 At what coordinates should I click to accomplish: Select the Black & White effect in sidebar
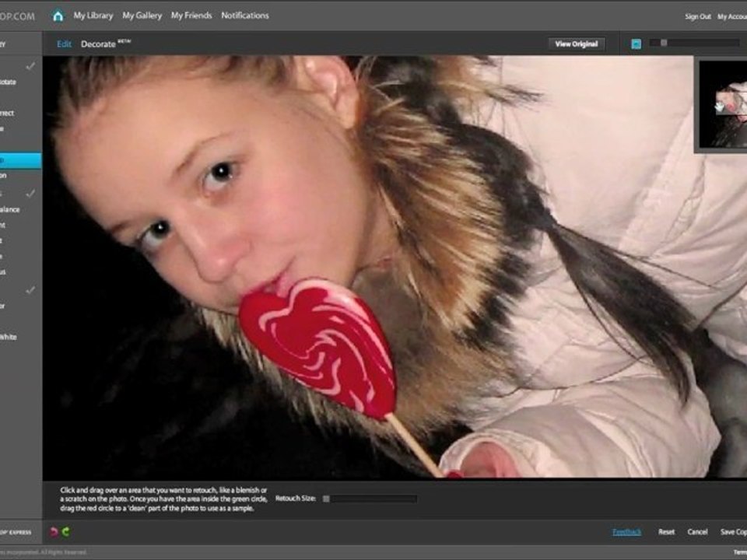click(x=9, y=337)
